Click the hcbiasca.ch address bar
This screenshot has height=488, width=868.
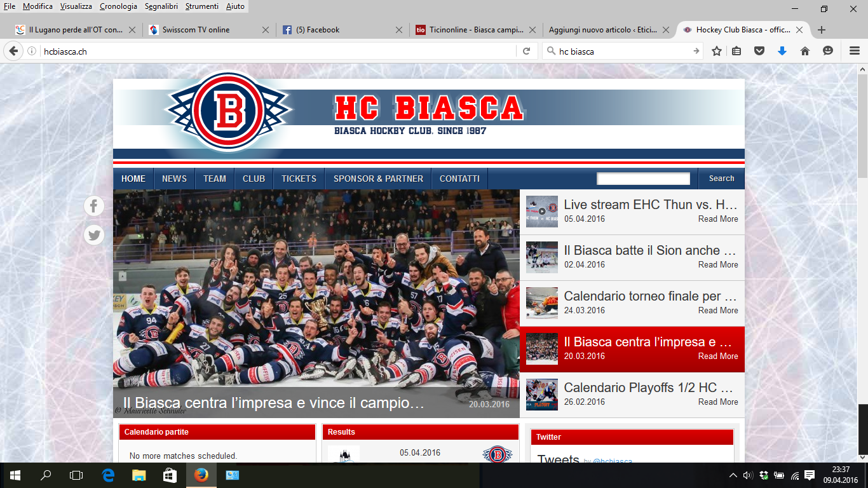(276, 51)
